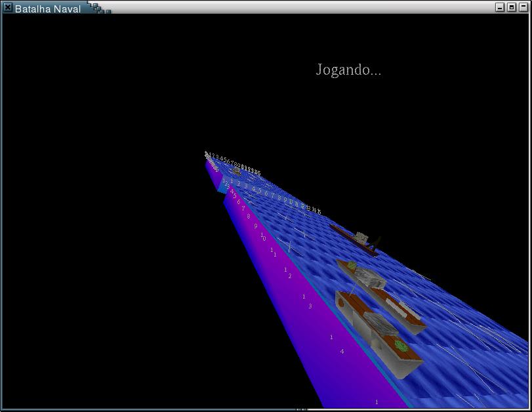Click row label 14 on the purple edge

click(336, 344)
